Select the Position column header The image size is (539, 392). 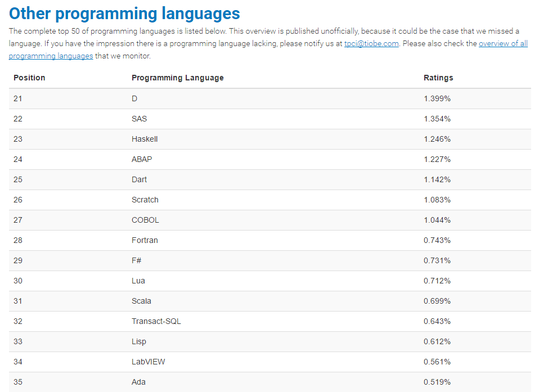pos(29,78)
